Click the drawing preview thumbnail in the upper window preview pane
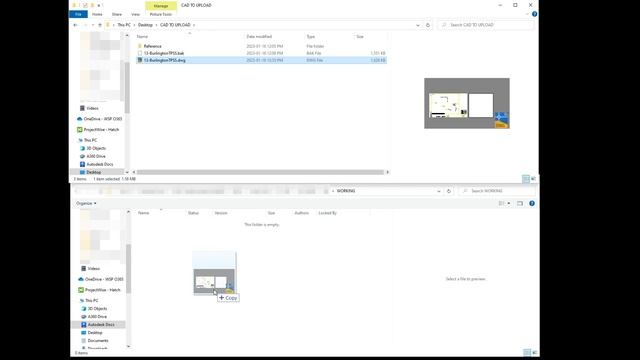This screenshot has width=640, height=360. [x=467, y=103]
